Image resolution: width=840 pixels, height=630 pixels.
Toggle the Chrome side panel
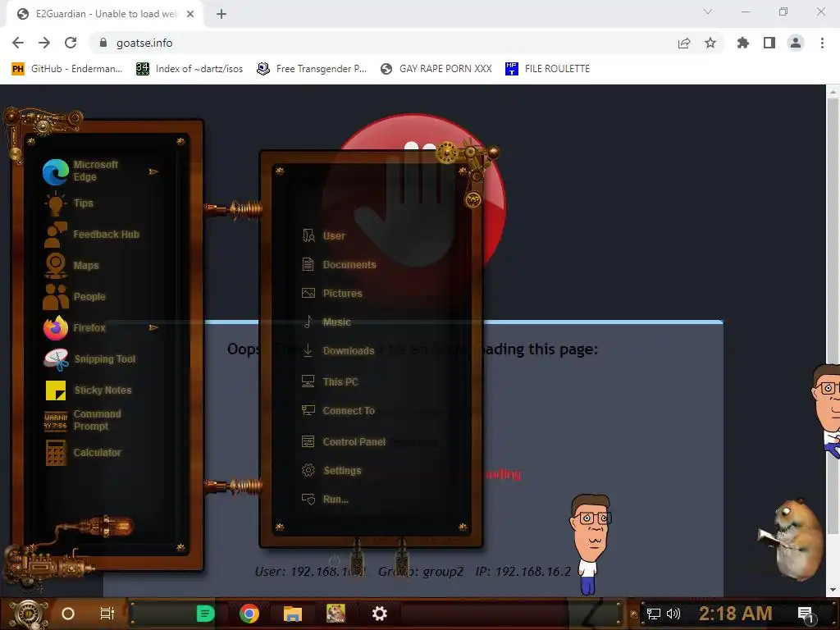[x=769, y=43]
